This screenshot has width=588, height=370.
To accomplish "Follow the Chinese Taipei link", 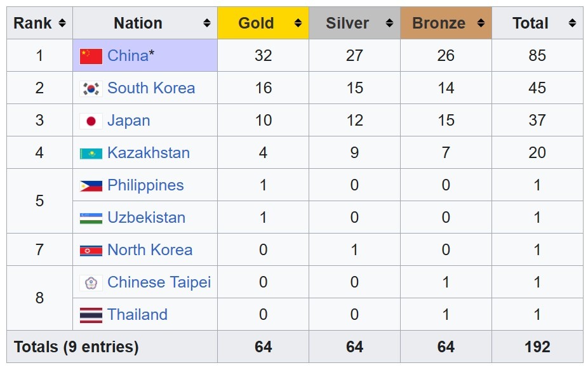I will (159, 282).
